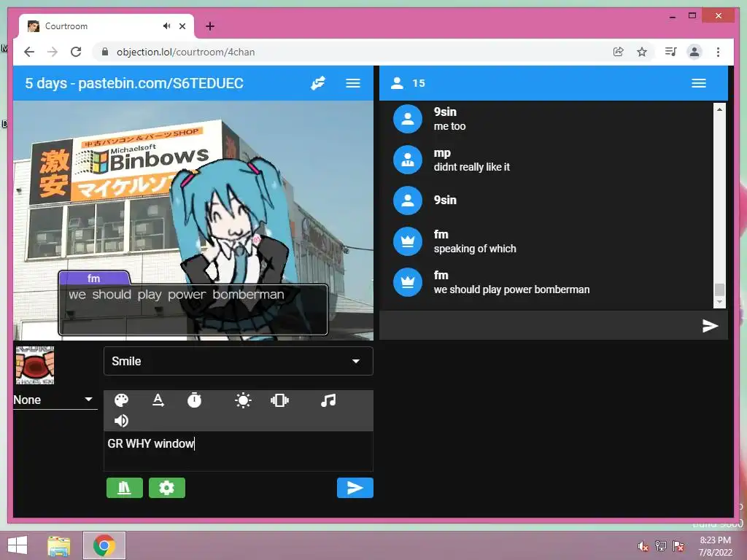The width and height of the screenshot is (747, 560).
Task: Share this page via Chrome share icon
Action: click(x=619, y=52)
